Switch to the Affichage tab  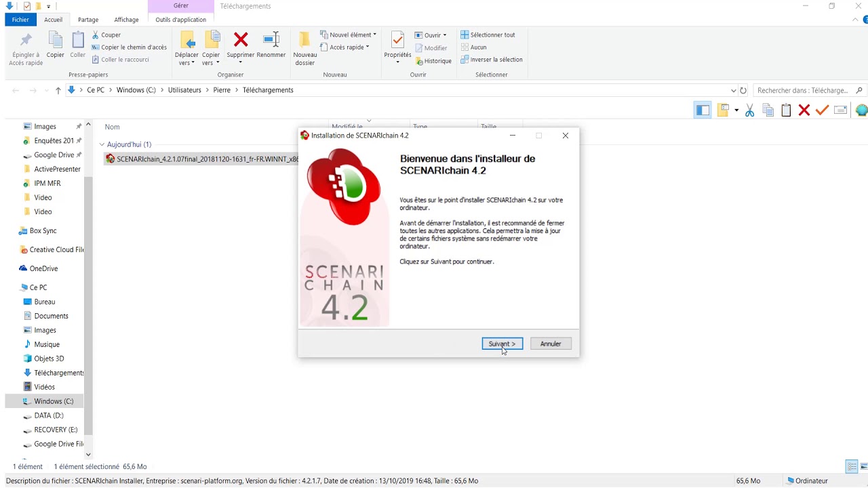click(x=126, y=20)
